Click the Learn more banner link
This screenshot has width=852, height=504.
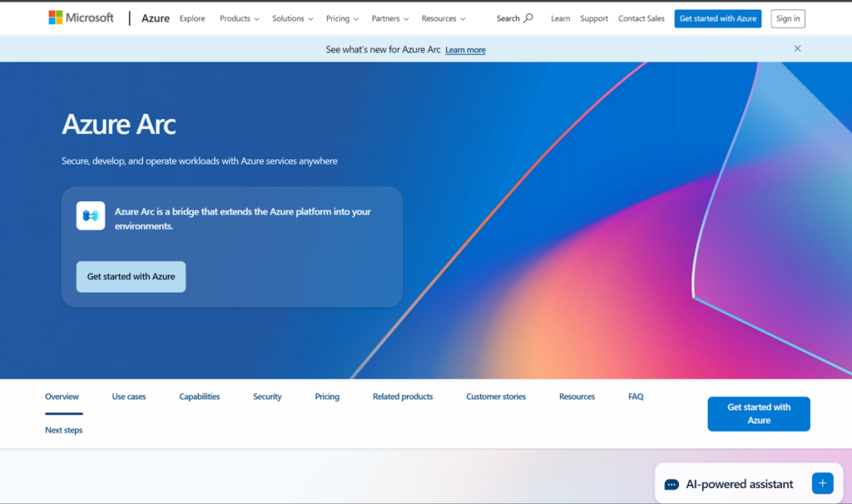[x=465, y=50]
